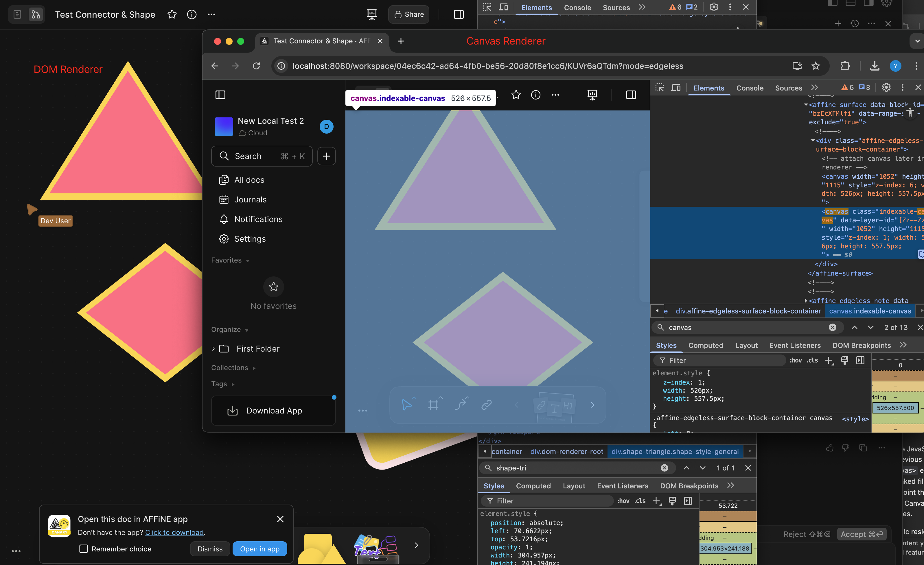Screen dimensions: 924x565
Task: Check the Remember choice checkbox
Action: [x=84, y=549]
